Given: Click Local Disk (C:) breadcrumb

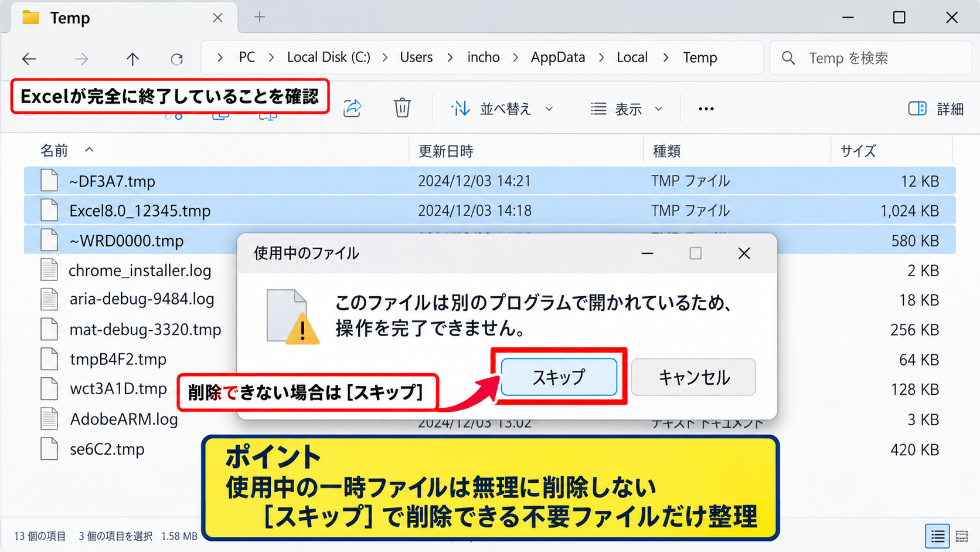Looking at the screenshot, I should click(x=328, y=57).
